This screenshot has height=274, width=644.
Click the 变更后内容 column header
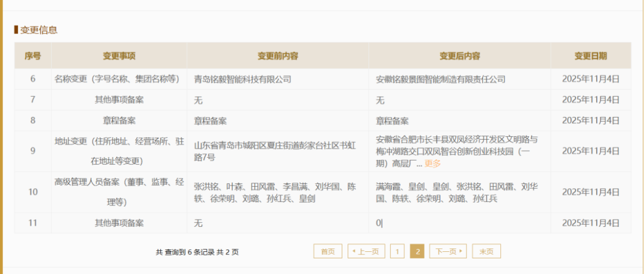(460, 56)
